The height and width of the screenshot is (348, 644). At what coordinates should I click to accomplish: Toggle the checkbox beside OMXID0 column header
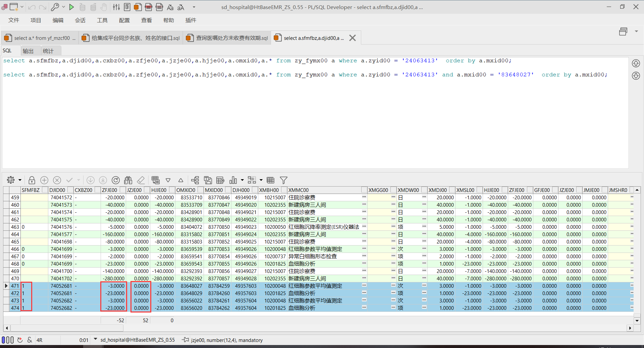200,190
